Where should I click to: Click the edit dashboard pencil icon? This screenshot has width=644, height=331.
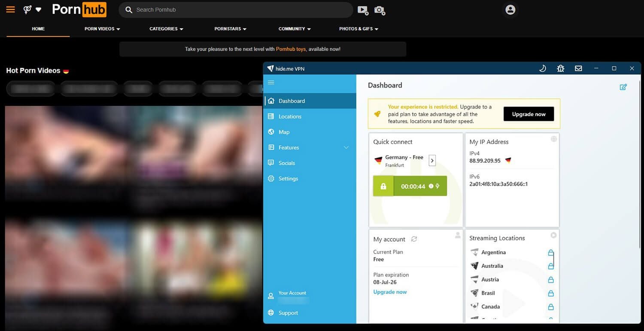coord(623,87)
